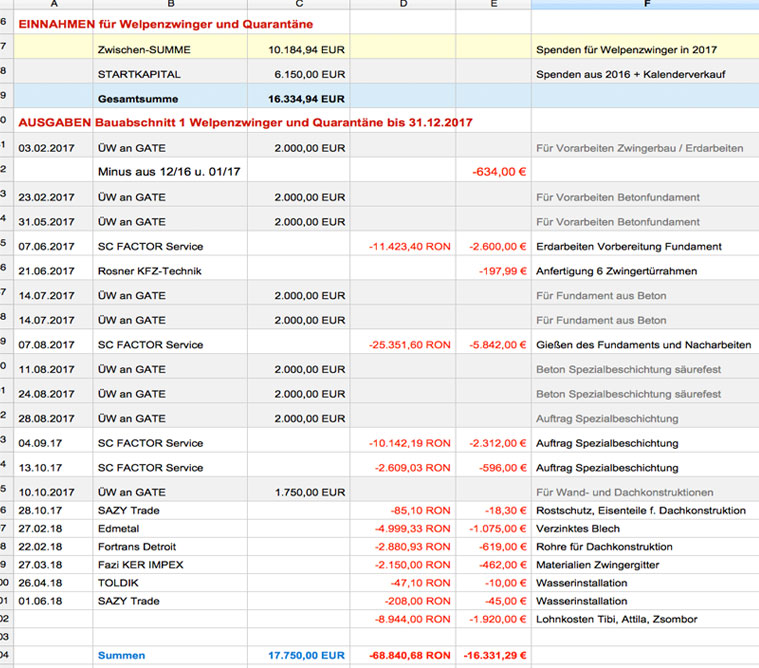Select the -8.944,00 RON cell
This screenshot has height=668, width=759.
[x=403, y=619]
